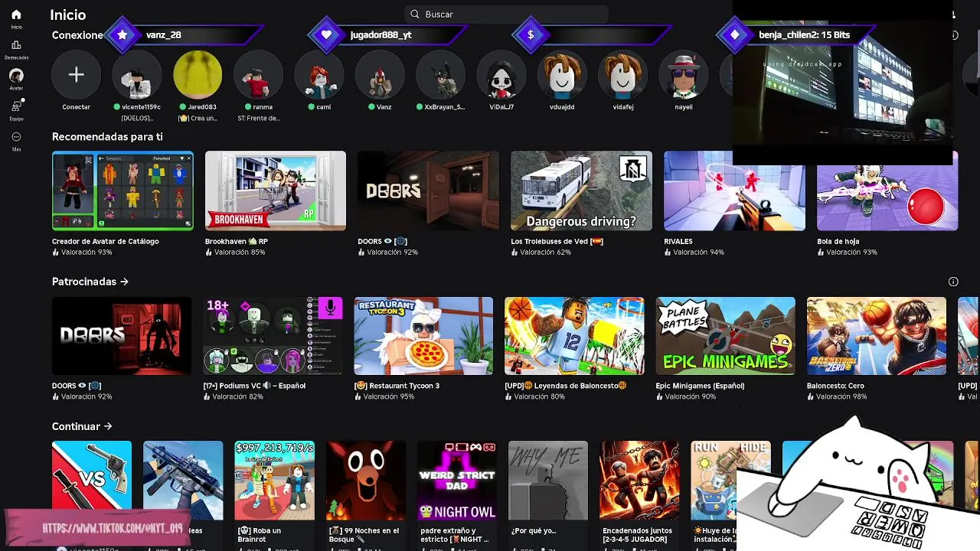Open Leyendas de Baloncesto thumbnail
Screen dimensions: 980x551
pos(574,336)
